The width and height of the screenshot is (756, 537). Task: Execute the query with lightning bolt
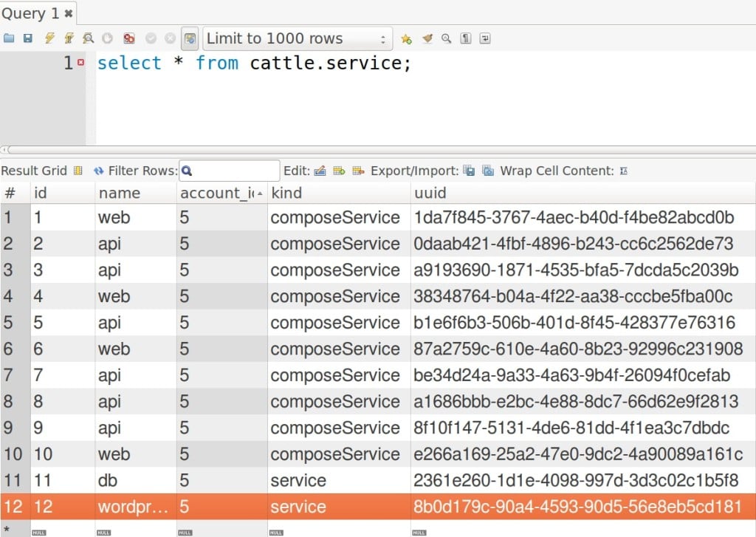(49, 38)
